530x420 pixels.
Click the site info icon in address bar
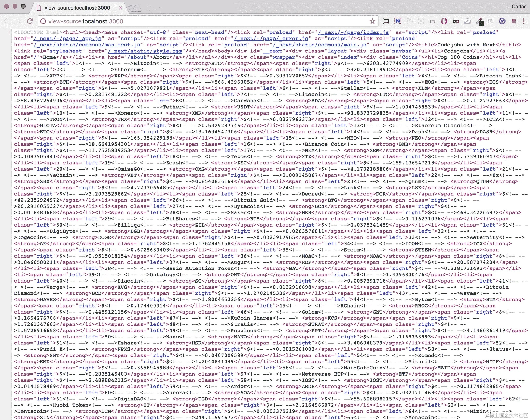pos(43,21)
